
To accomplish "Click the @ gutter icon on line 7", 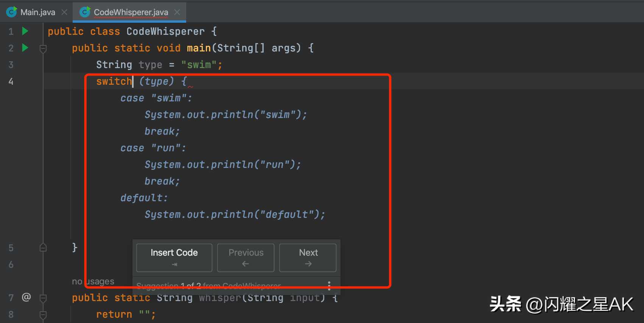I will (x=26, y=297).
